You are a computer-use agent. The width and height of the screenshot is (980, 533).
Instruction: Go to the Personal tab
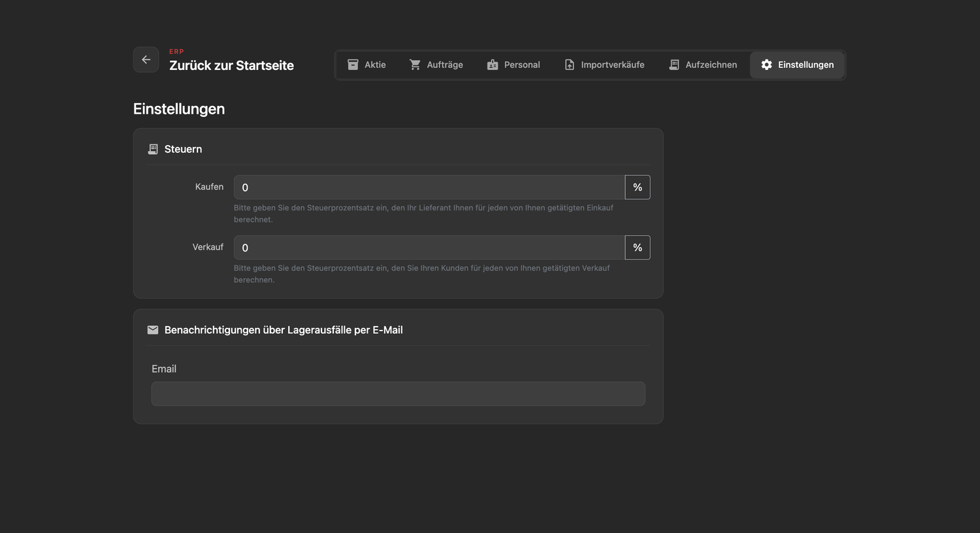(514, 65)
